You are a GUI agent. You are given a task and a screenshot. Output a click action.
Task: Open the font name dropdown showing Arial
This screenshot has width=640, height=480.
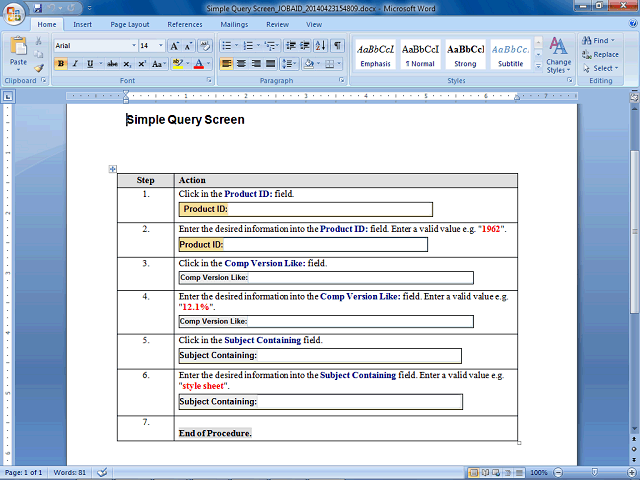click(x=133, y=46)
